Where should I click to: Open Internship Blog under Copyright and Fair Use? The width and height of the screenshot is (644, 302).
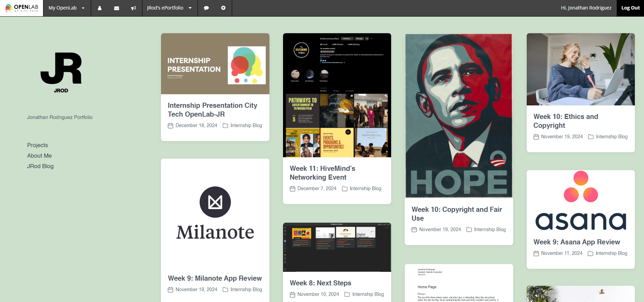coord(490,229)
